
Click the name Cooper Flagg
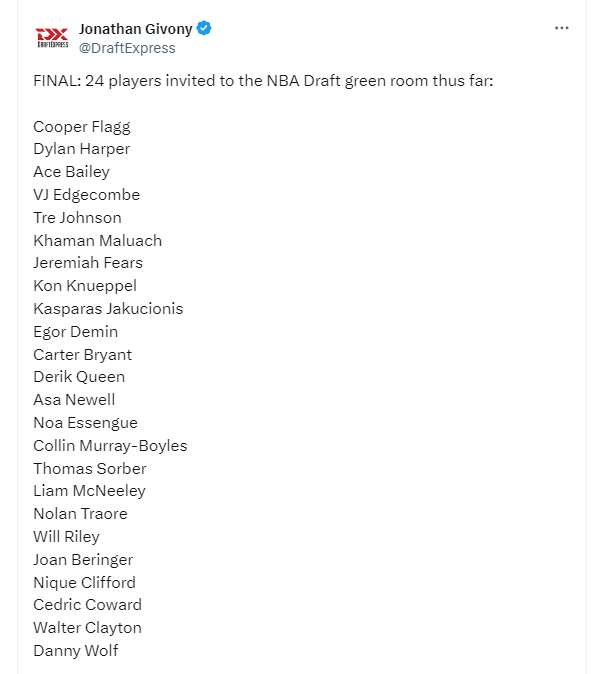[82, 127]
